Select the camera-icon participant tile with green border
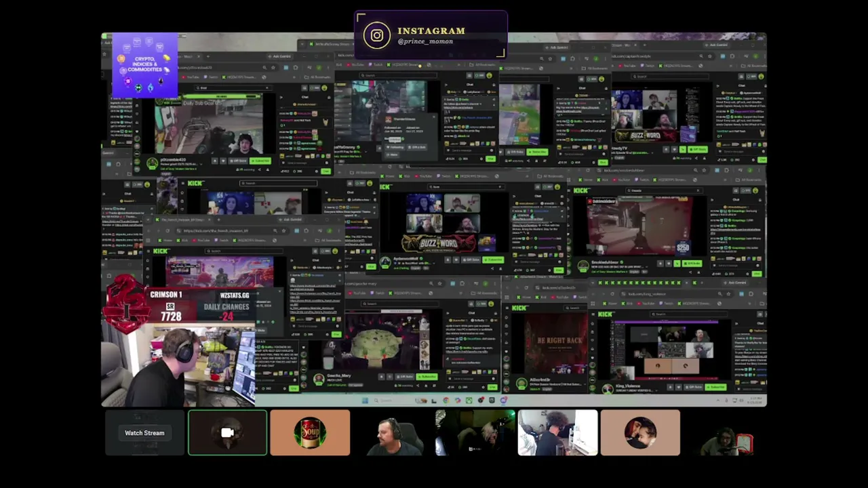 click(x=227, y=433)
